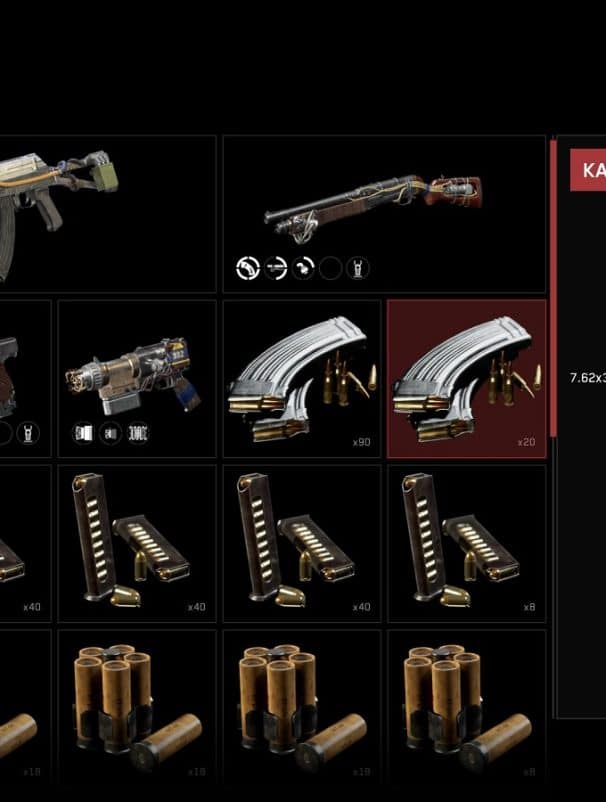Click the shotgun's attachment icon beside the empty slot
Image resolution: width=606 pixels, height=802 pixels.
click(x=303, y=268)
